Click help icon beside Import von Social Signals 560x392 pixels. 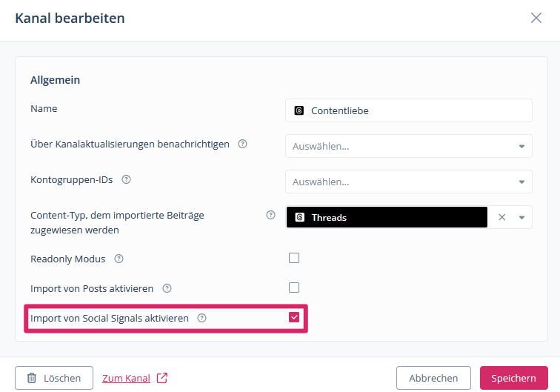[201, 318]
